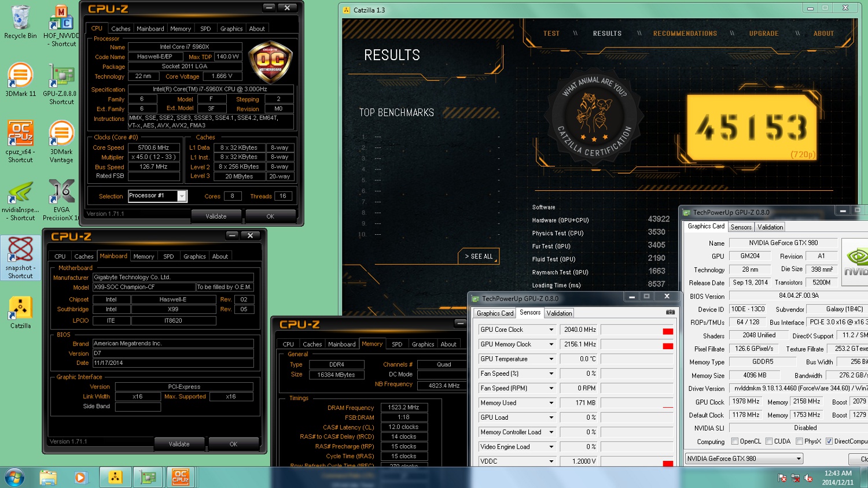
Task: Select the GPU-Z.0.8.0 Shortcut desktop icon
Action: [61, 84]
